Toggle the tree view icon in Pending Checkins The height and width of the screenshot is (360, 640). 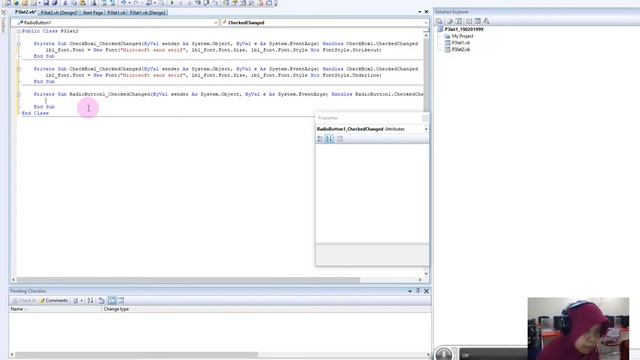pos(121,300)
